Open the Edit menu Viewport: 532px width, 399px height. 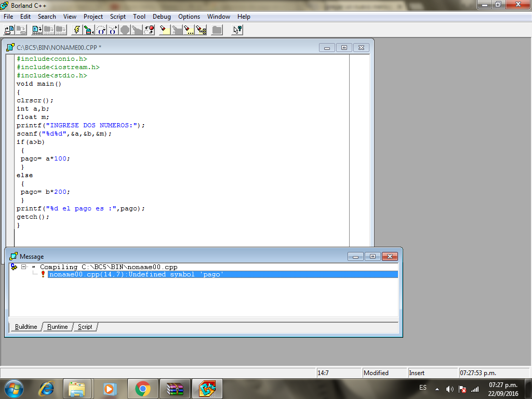click(25, 17)
